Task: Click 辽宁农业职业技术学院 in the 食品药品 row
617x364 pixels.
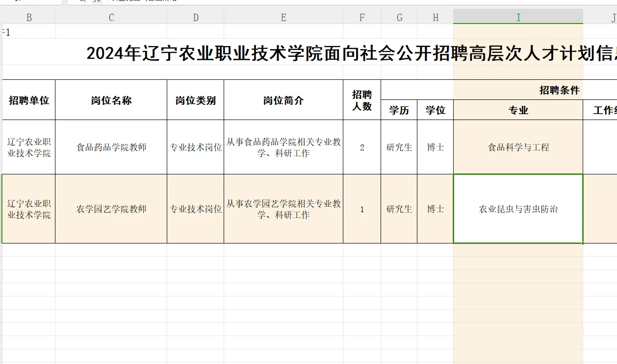Action: pos(29,147)
